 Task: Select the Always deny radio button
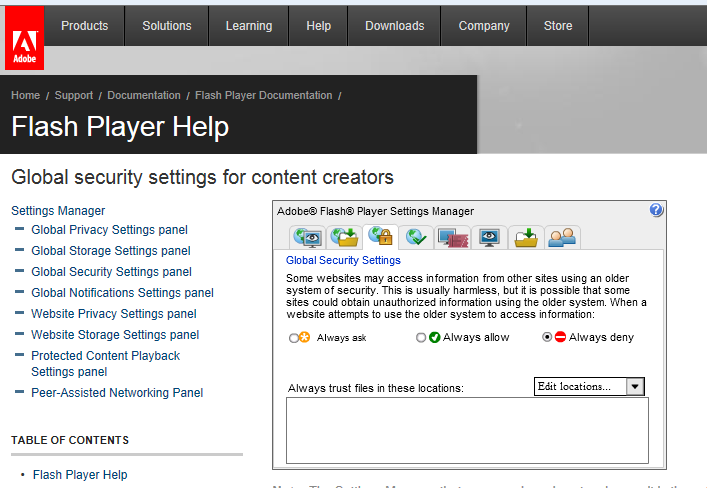tap(546, 338)
